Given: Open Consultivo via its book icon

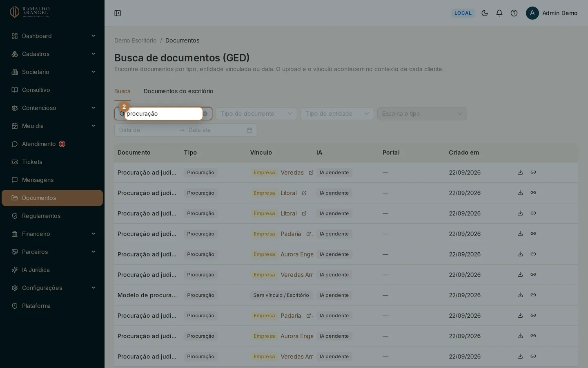Looking at the screenshot, I should (15, 90).
